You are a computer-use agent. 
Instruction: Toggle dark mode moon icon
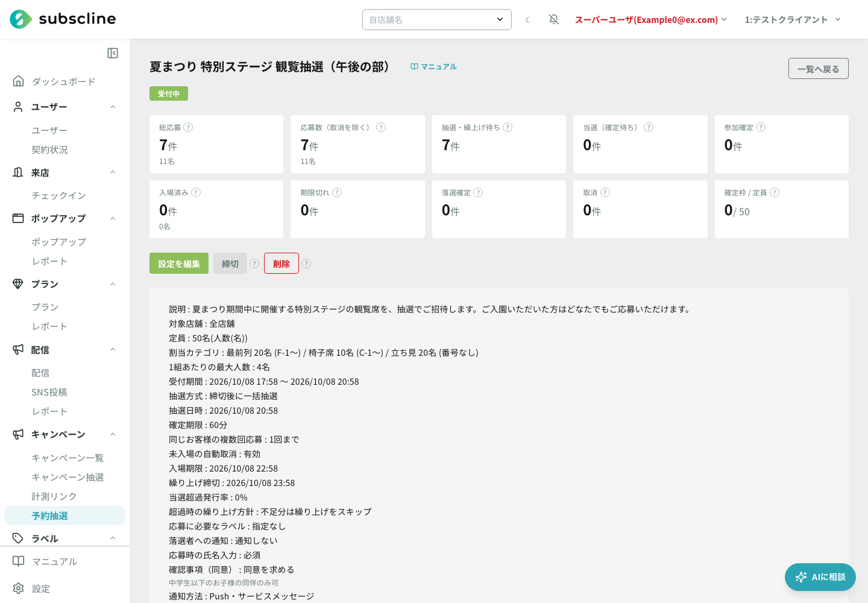tap(528, 20)
